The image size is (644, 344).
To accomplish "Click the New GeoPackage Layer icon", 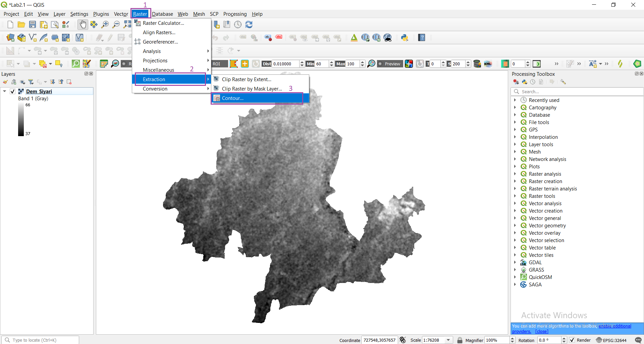I will 21,38.
